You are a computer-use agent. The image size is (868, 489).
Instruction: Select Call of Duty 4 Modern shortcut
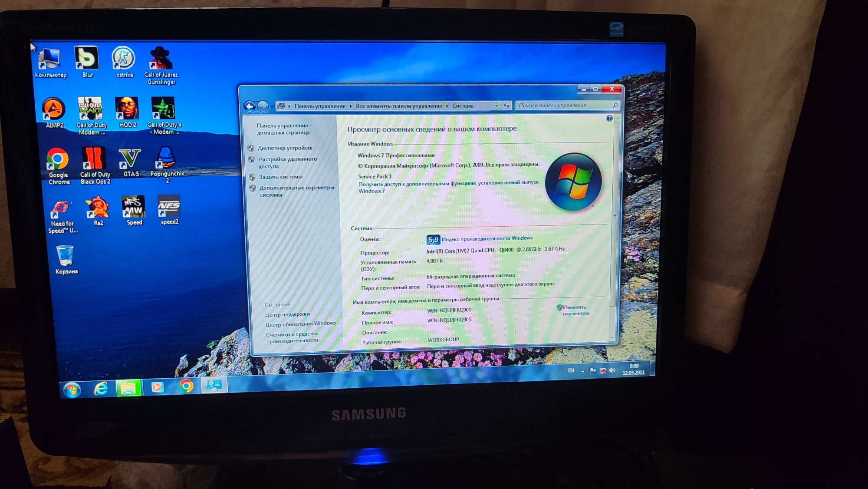coord(164,116)
